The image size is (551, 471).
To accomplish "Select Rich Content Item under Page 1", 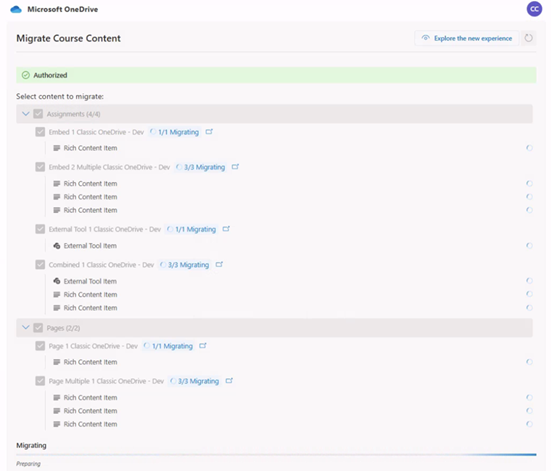I will pyautogui.click(x=90, y=362).
